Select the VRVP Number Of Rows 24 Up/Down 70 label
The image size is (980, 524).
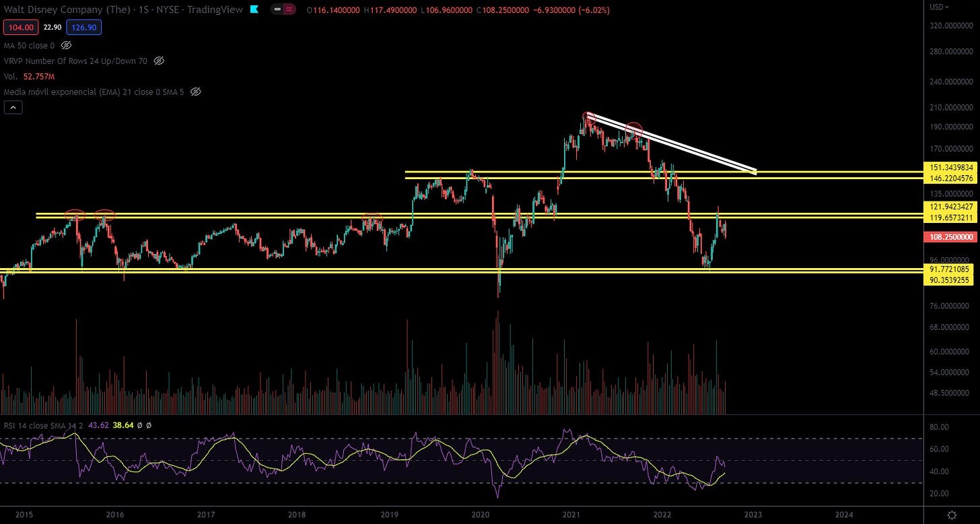[x=76, y=61]
